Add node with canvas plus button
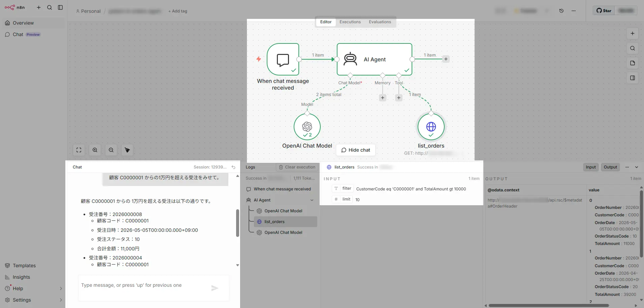Viewport: 644px width, 308px height. point(633,33)
